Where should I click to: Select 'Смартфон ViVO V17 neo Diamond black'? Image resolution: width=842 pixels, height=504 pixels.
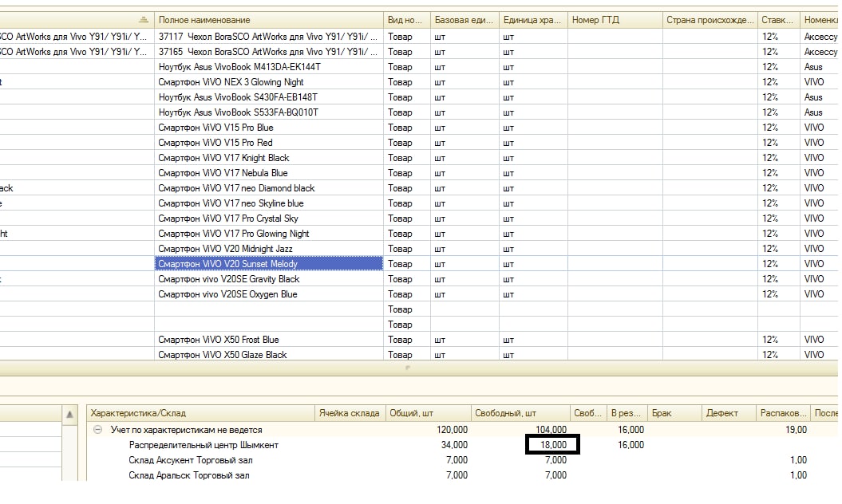tap(237, 188)
